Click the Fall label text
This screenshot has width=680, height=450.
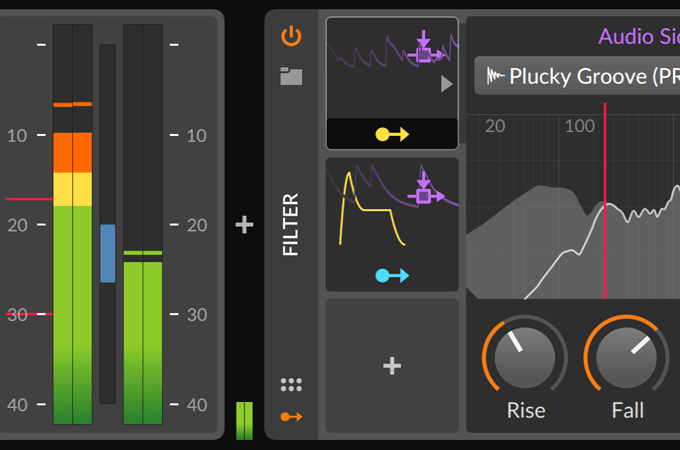click(x=628, y=410)
